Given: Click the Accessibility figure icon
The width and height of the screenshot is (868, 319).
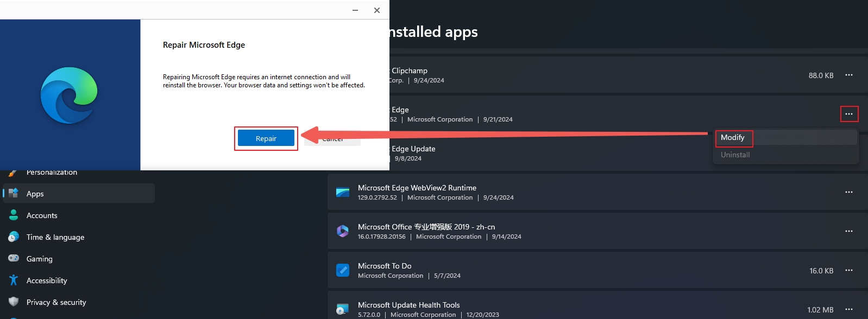Looking at the screenshot, I should [x=14, y=280].
